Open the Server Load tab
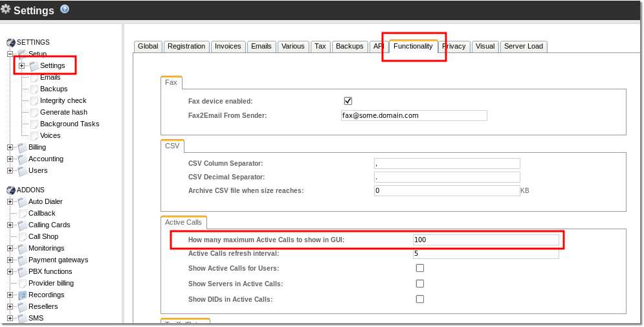 524,46
